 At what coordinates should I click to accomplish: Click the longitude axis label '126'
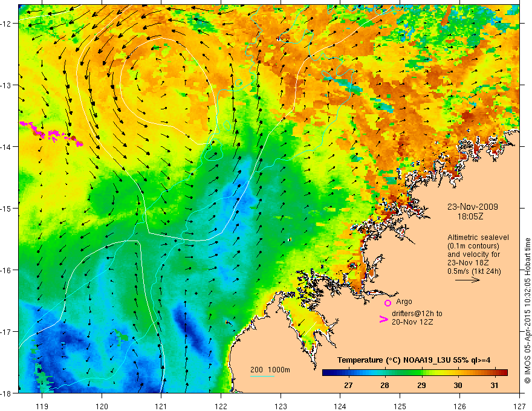[459, 406]
